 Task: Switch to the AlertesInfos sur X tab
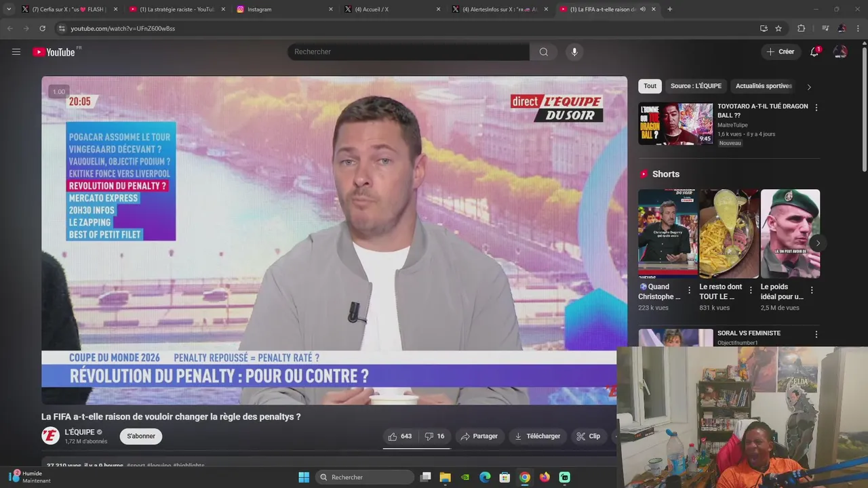click(x=500, y=9)
